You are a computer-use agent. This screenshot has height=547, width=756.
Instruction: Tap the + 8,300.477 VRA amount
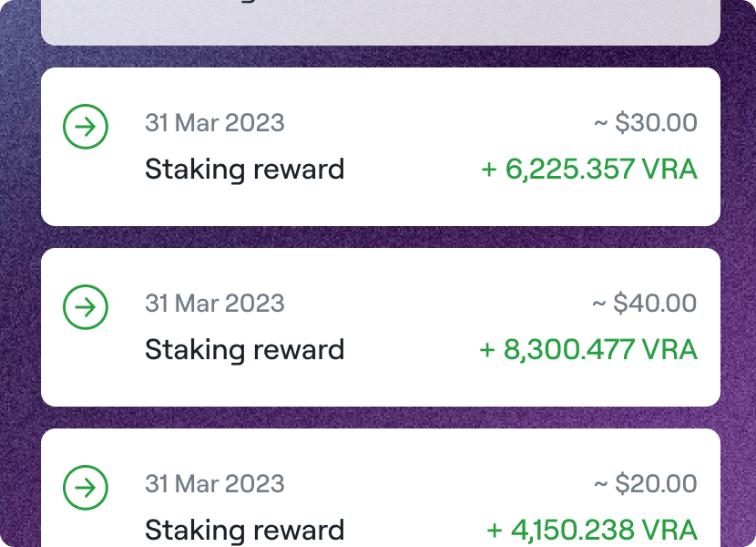(x=588, y=350)
